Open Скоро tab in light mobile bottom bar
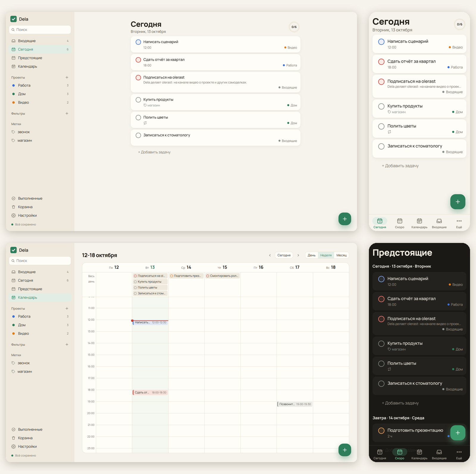476x474 pixels. (x=400, y=223)
